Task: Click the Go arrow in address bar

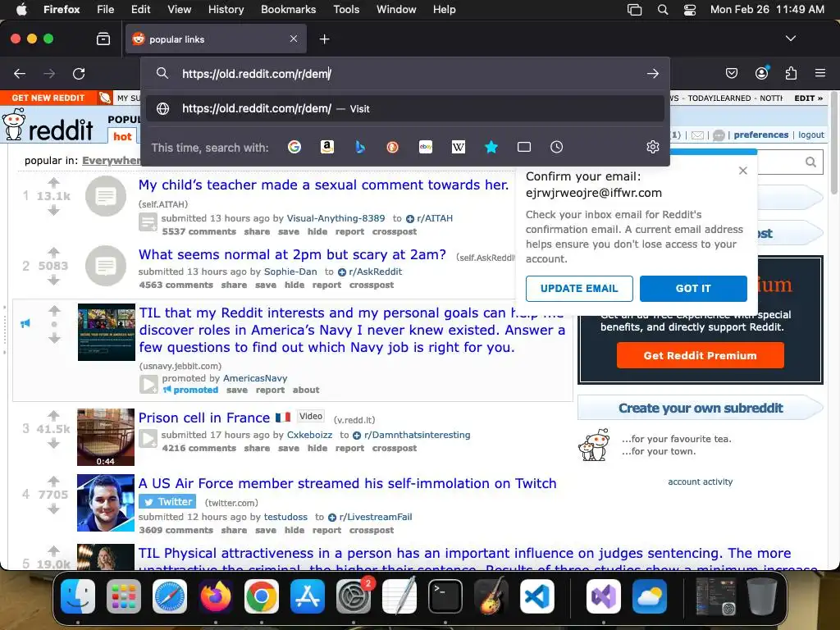Action: [x=652, y=73]
